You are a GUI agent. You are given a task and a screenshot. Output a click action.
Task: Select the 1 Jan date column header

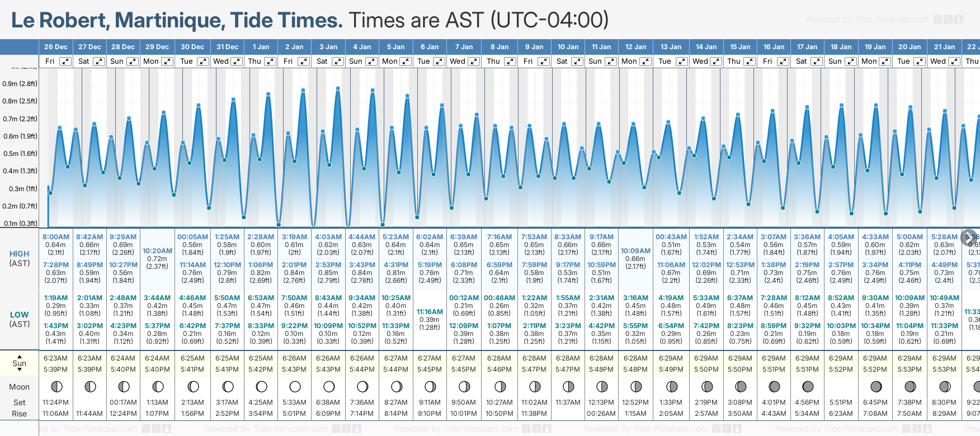pyautogui.click(x=261, y=47)
